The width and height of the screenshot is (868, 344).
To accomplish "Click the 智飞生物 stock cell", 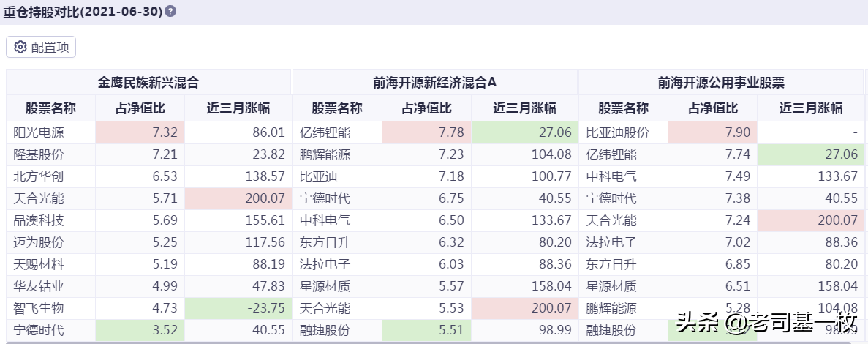I will click(x=51, y=309).
